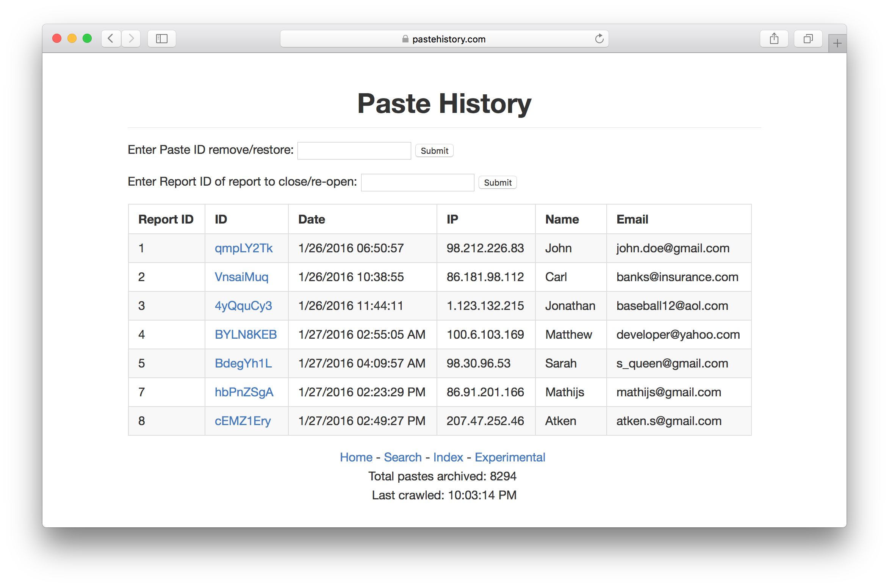Show all tabs overview icon
The width and height of the screenshot is (889, 588).
tap(808, 39)
